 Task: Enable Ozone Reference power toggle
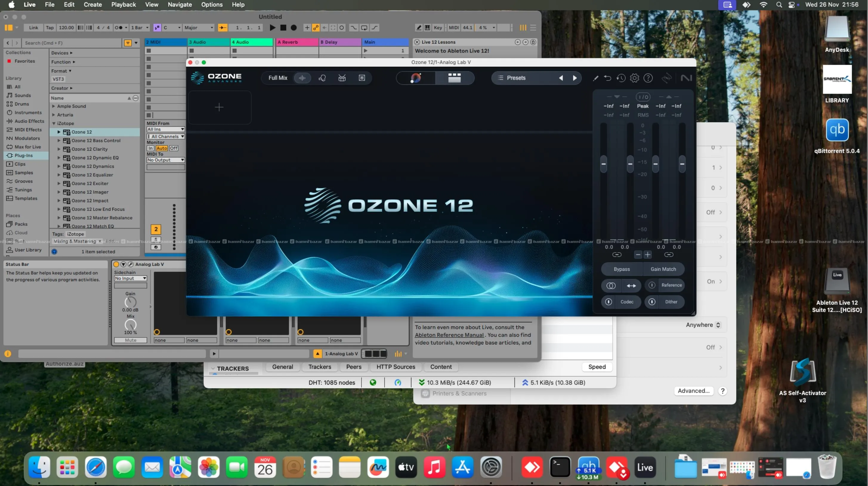pyautogui.click(x=652, y=285)
